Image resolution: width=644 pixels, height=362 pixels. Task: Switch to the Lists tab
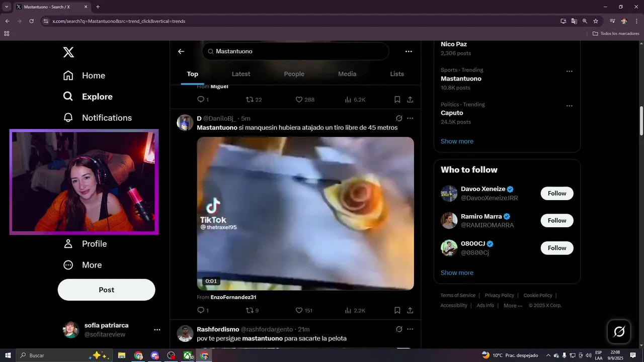click(x=397, y=74)
